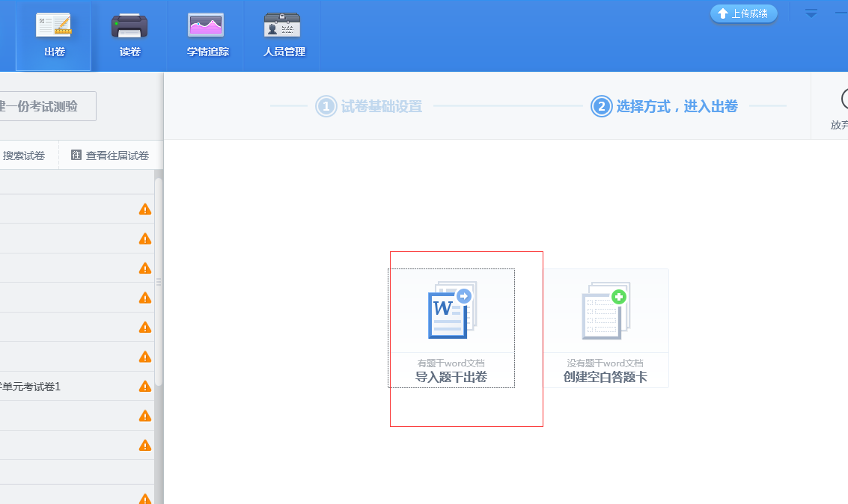Image resolution: width=848 pixels, height=504 pixels.
Task: Click 新建一份考试测验 button
Action: click(x=45, y=106)
